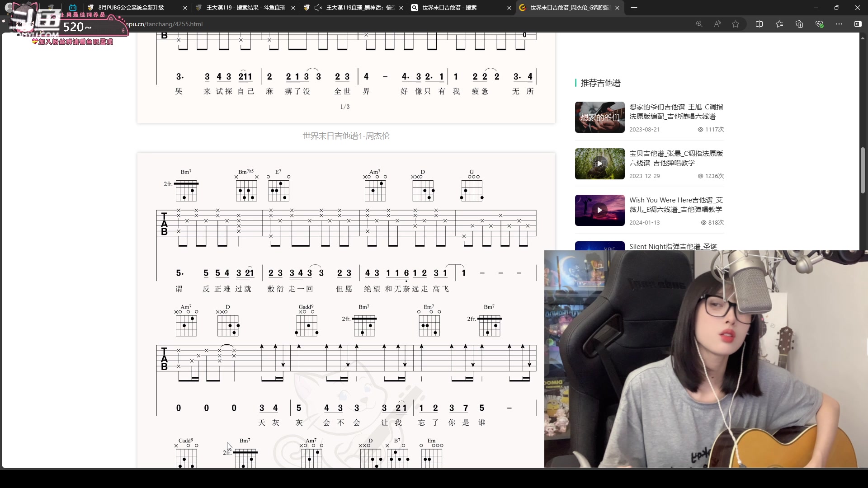
Task: Open the 宝贝吉他谱_张悬_C调指法原版 link
Action: click(676, 158)
